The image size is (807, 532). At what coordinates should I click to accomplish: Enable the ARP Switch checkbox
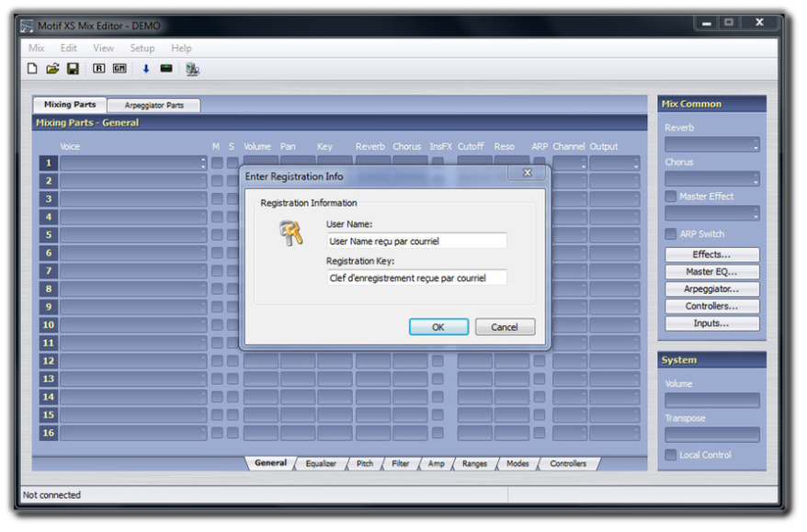[671, 234]
